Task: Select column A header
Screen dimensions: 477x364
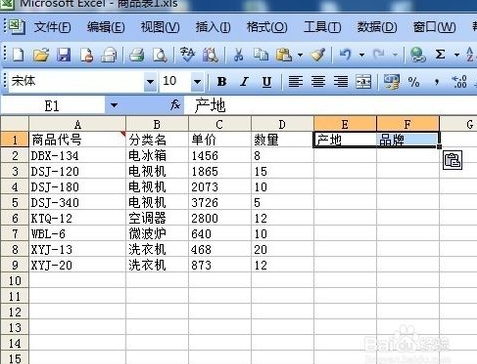Action: (x=77, y=124)
